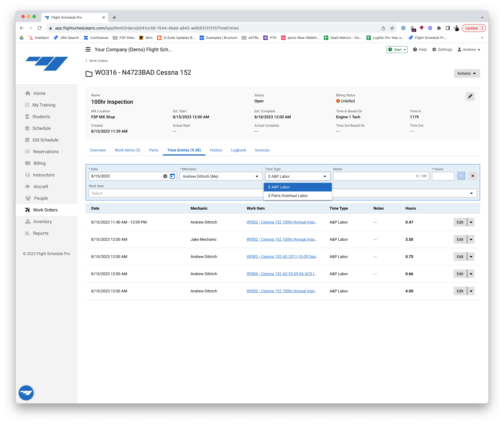Open Instructors in sidebar
The image size is (504, 424).
(40, 175)
